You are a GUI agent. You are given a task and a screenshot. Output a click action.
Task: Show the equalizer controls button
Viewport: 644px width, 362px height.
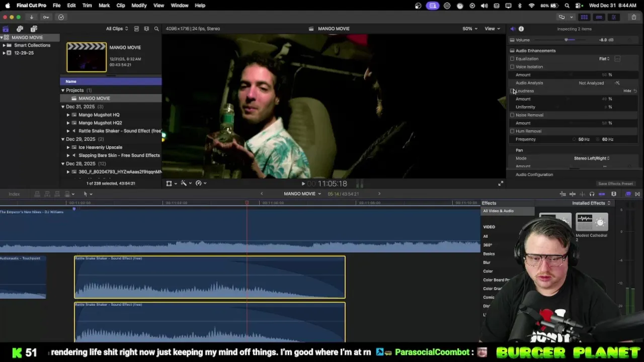pos(617,59)
